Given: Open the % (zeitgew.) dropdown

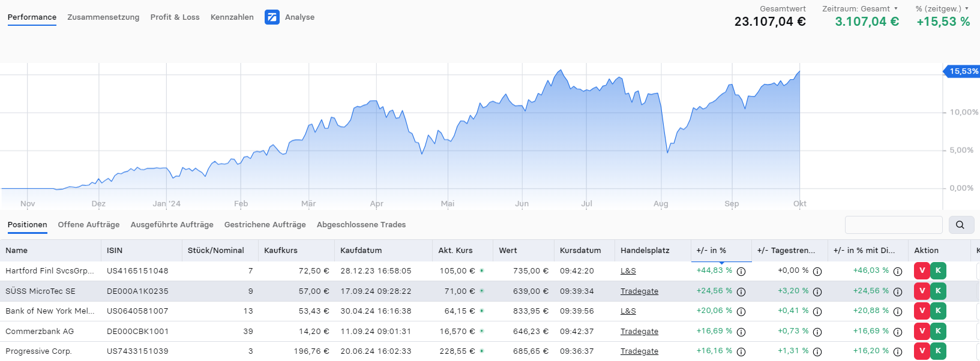Looking at the screenshot, I should coord(942,9).
